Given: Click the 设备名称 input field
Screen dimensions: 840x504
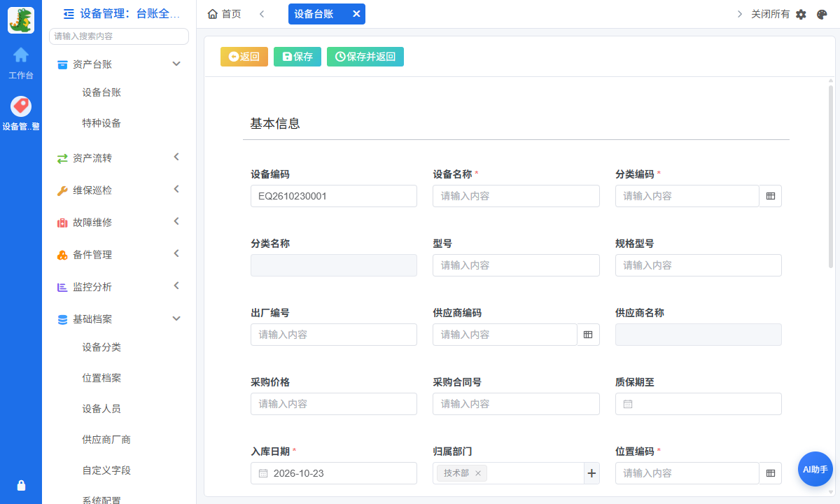Looking at the screenshot, I should [x=517, y=196].
